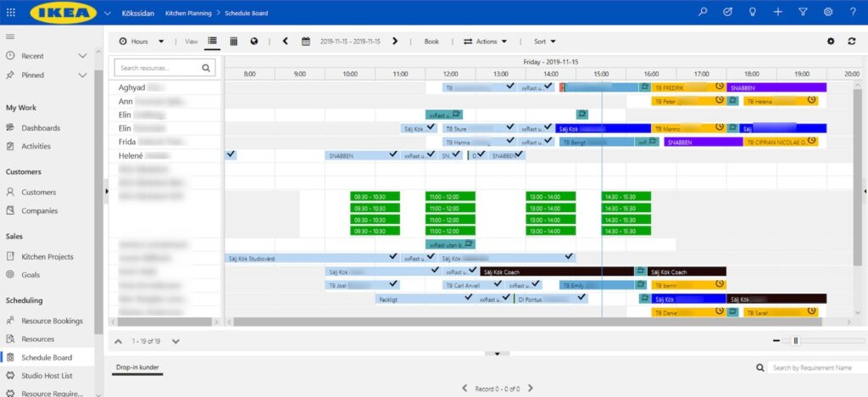Click the search magnifier in the top bar
The width and height of the screenshot is (868, 397).
point(702,12)
